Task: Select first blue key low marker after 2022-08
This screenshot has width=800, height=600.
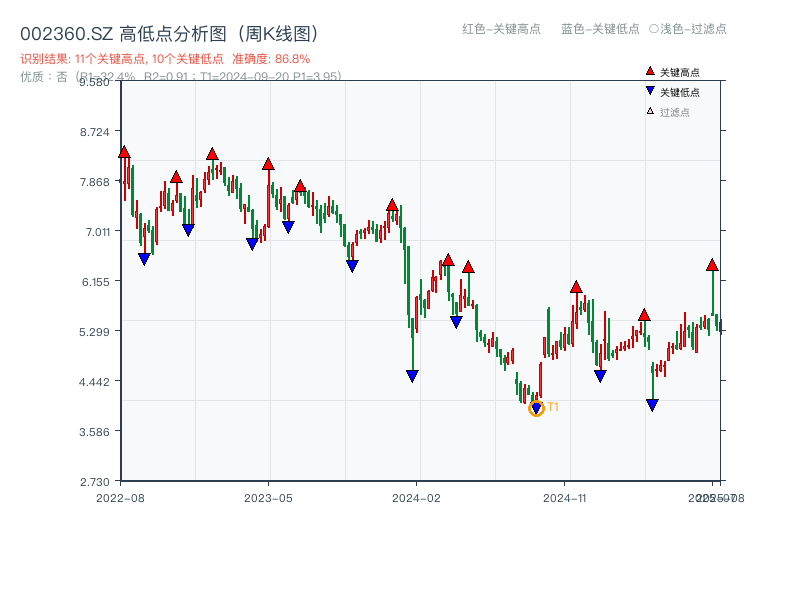Action: click(x=144, y=260)
